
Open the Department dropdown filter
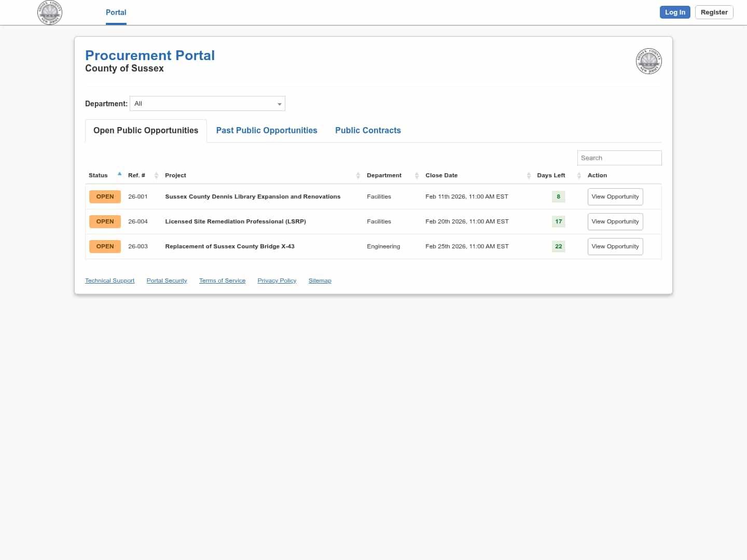point(208,104)
